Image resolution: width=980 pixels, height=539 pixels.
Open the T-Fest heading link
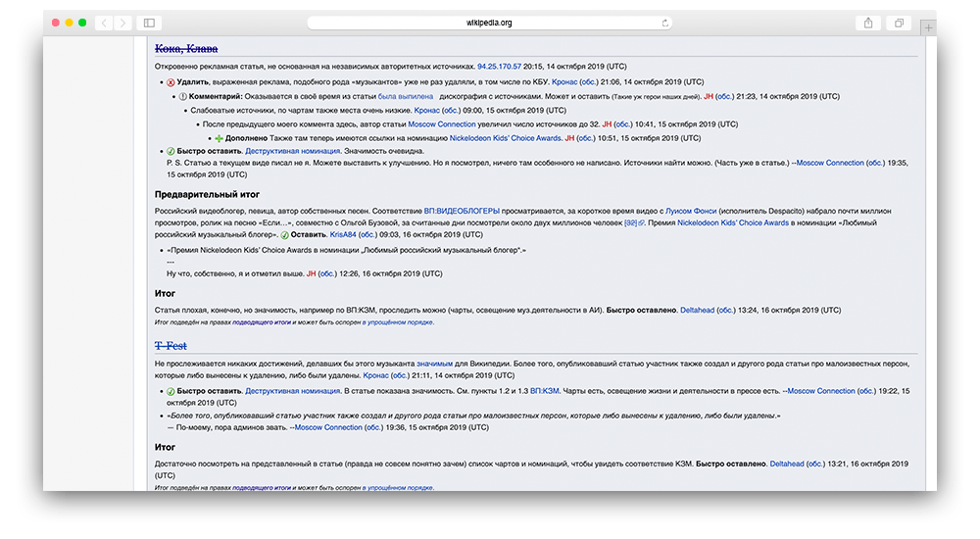(171, 346)
